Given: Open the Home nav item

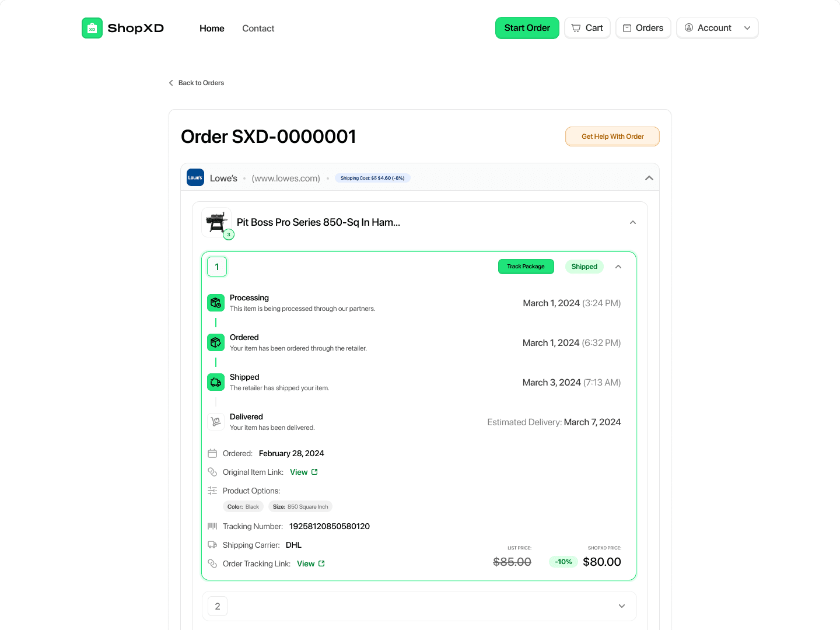Looking at the screenshot, I should pyautogui.click(x=212, y=28).
